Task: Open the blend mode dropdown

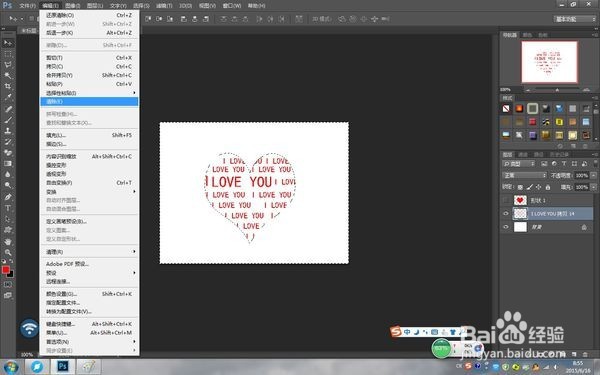Action: coord(524,175)
